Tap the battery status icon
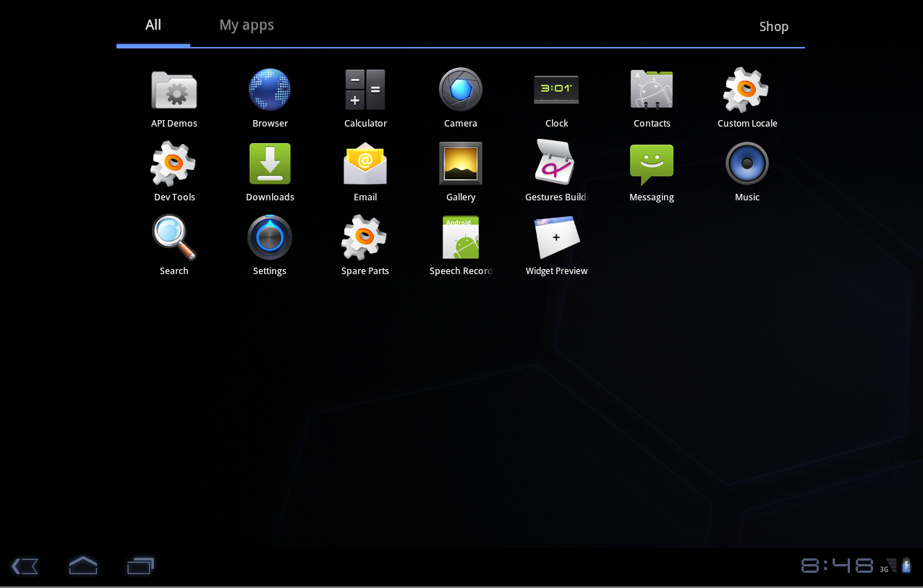Image resolution: width=923 pixels, height=588 pixels. pos(906,565)
